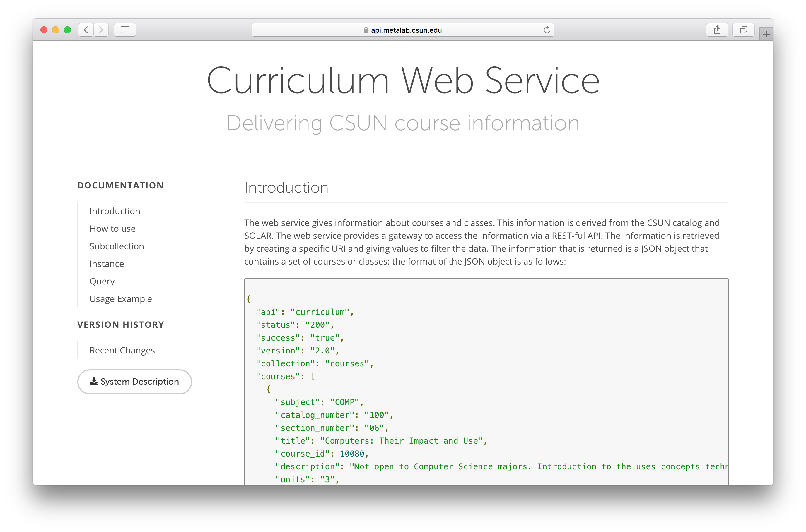806x532 pixels.
Task: Open the How to use sidebar link
Action: click(112, 229)
